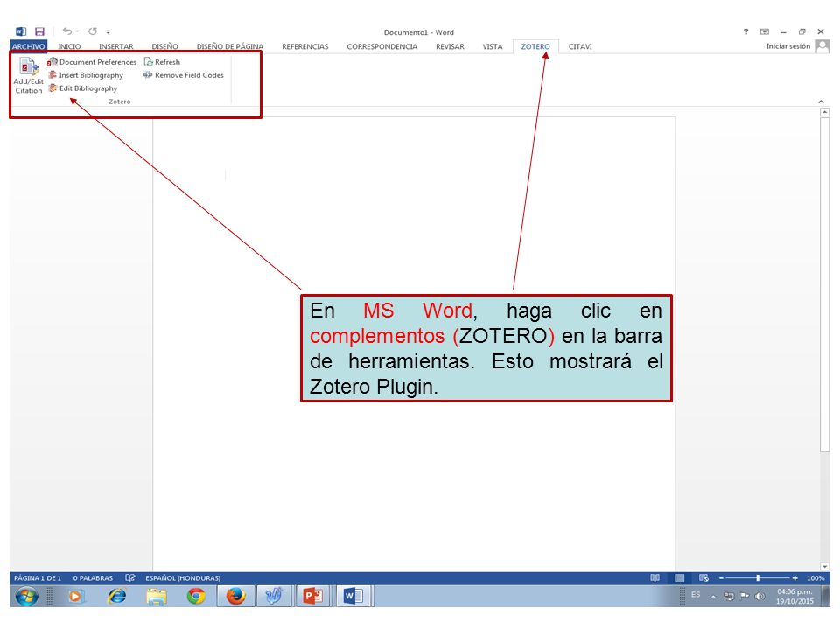
Task: Open Windows Media Player from taskbar
Action: tap(75, 596)
